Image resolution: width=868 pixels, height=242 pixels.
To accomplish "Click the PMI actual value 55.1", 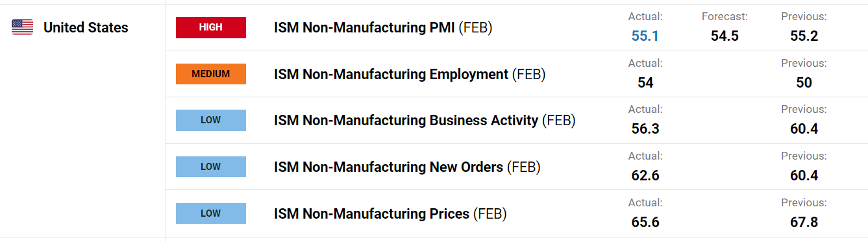I will pyautogui.click(x=645, y=36).
